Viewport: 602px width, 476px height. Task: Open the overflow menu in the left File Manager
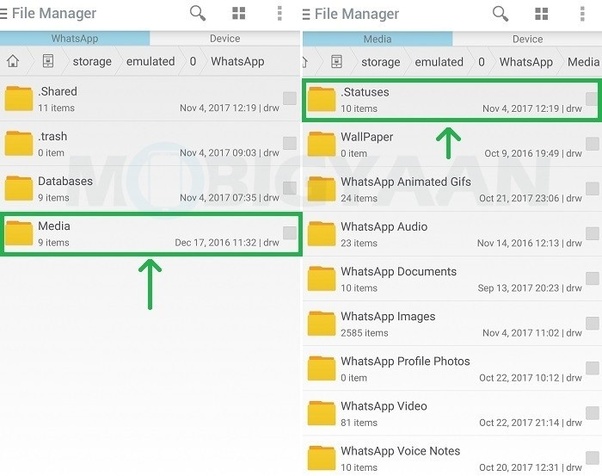[x=280, y=13]
